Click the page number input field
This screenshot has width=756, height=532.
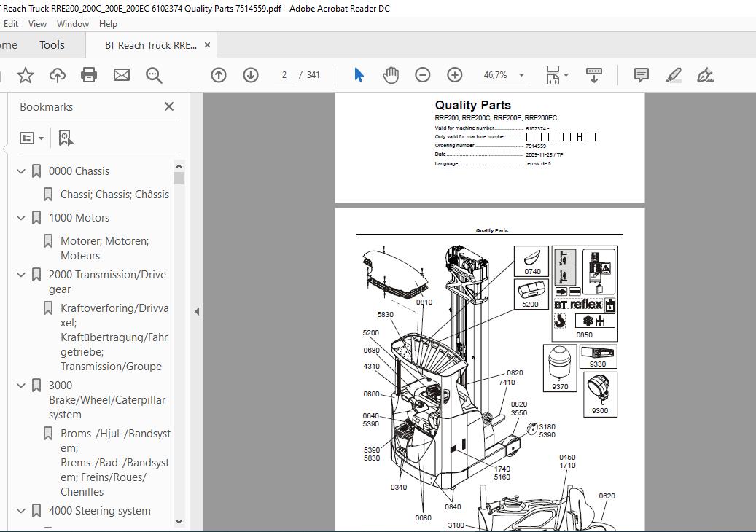coord(284,75)
